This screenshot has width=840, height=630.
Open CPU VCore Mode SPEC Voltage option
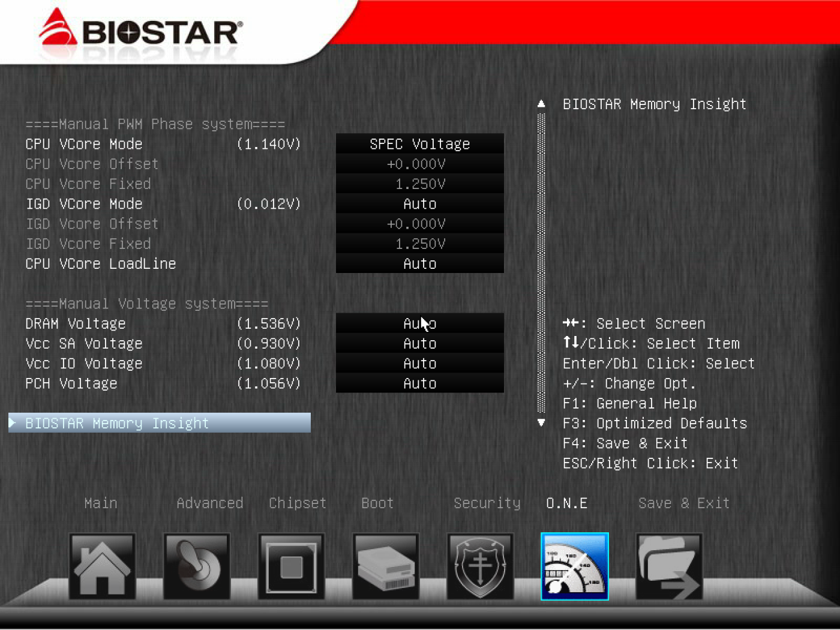point(420,144)
